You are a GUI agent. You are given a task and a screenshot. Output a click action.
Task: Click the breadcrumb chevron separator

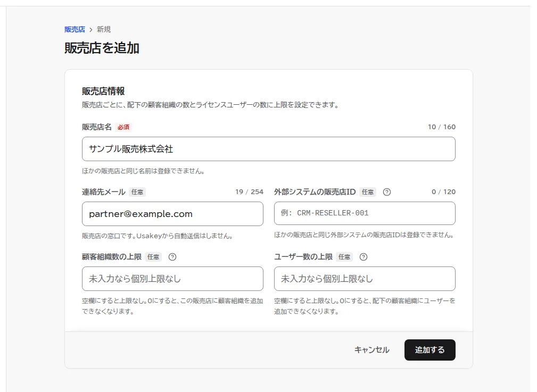91,30
